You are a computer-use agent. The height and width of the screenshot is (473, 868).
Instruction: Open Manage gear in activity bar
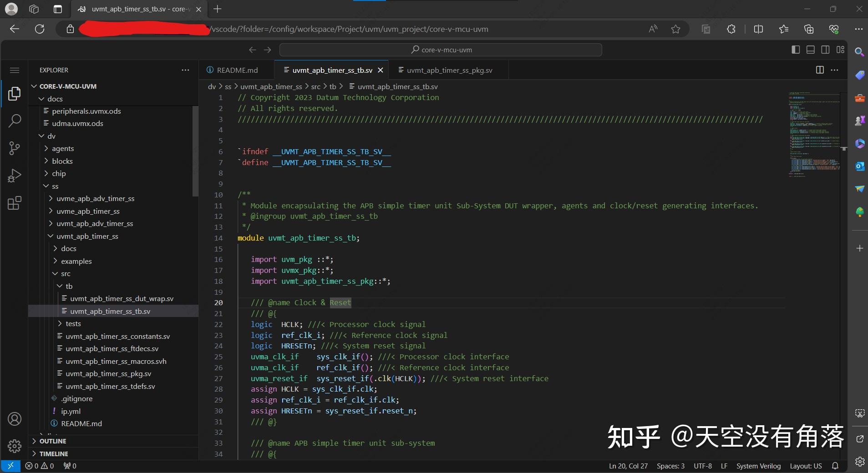click(x=15, y=446)
